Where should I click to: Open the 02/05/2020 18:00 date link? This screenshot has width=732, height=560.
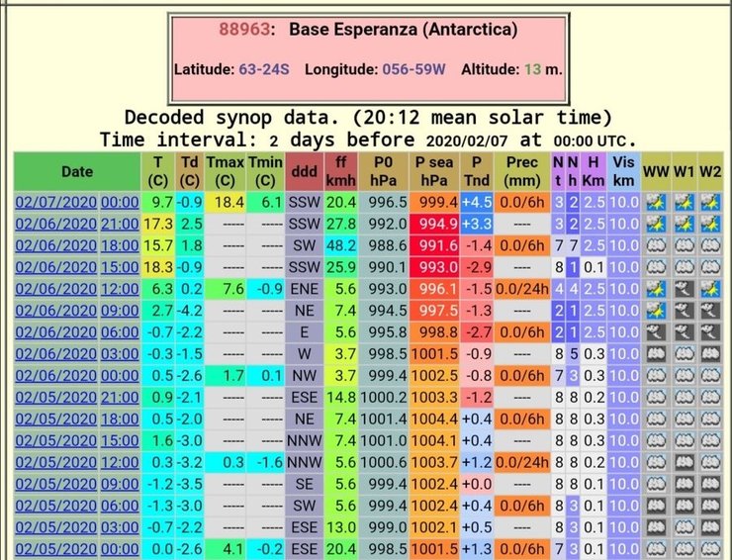point(76,420)
